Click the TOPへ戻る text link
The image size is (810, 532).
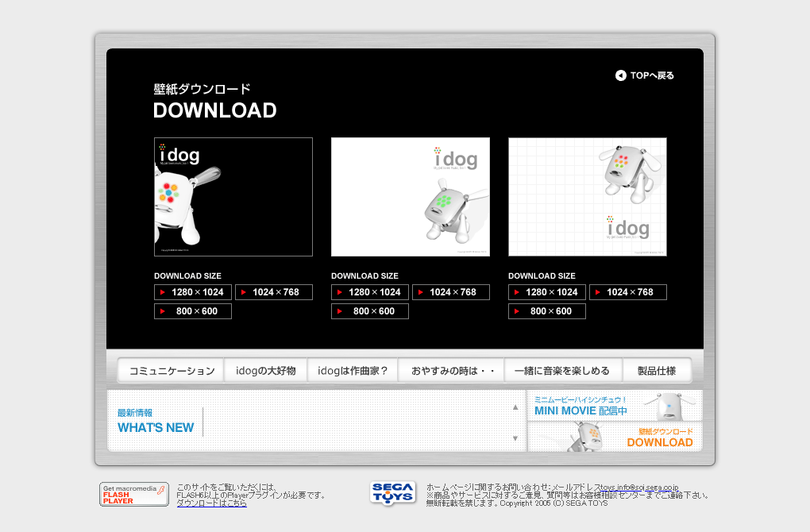(x=652, y=75)
